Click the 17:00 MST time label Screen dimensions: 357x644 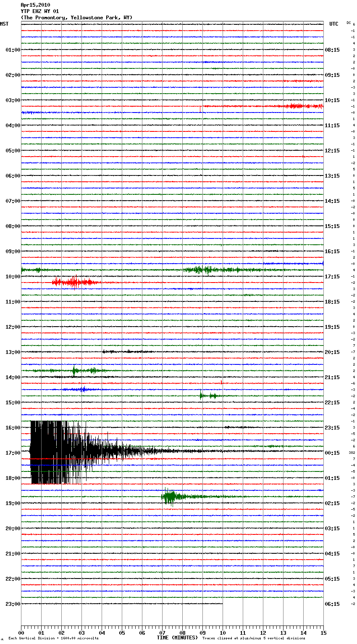(x=13, y=453)
